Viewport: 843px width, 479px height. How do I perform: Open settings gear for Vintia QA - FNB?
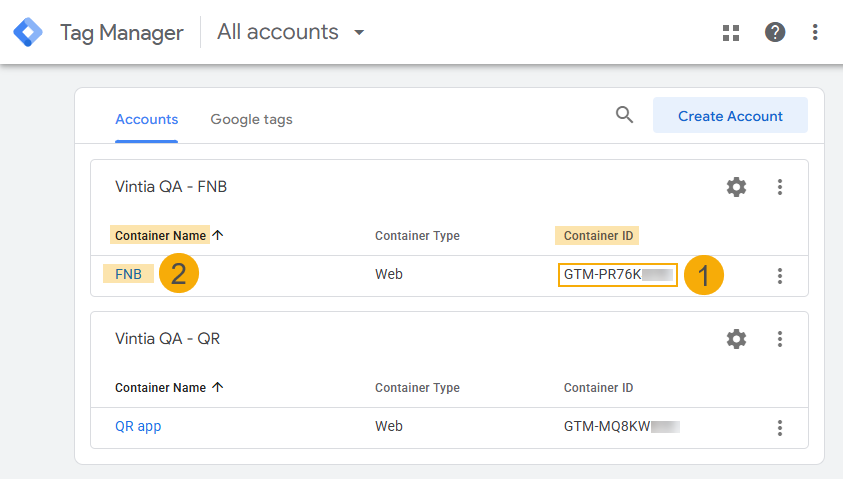pos(737,187)
